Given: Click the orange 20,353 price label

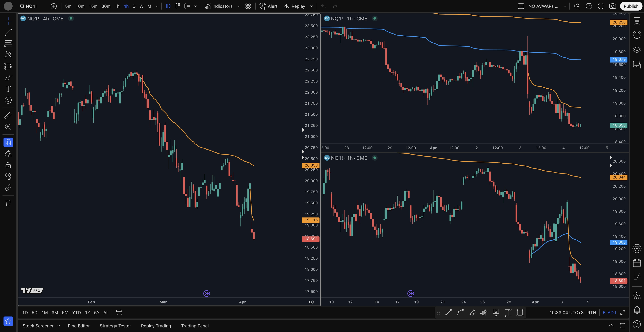Looking at the screenshot, I should tap(311, 165).
